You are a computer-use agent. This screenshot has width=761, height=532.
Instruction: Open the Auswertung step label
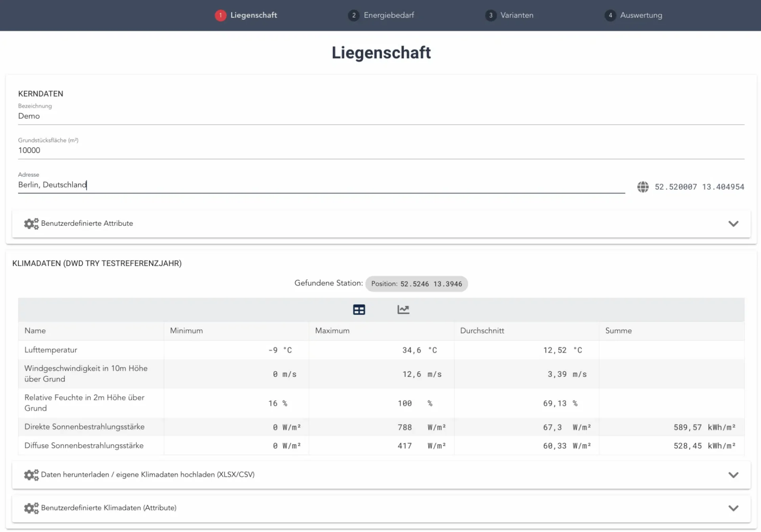641,15
